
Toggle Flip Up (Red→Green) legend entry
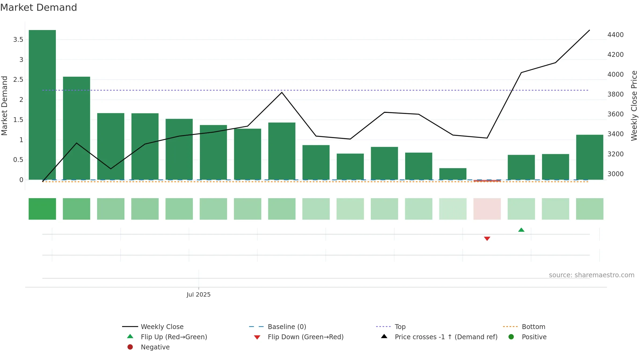(x=167, y=337)
